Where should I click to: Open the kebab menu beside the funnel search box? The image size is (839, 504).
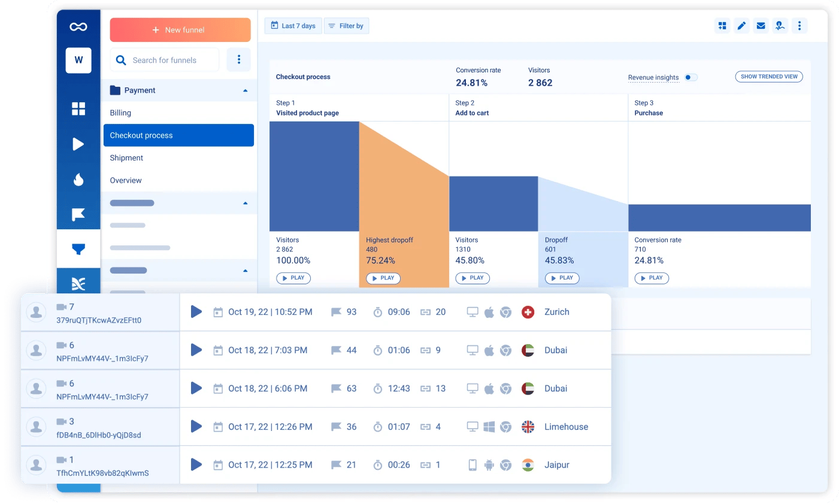(238, 60)
